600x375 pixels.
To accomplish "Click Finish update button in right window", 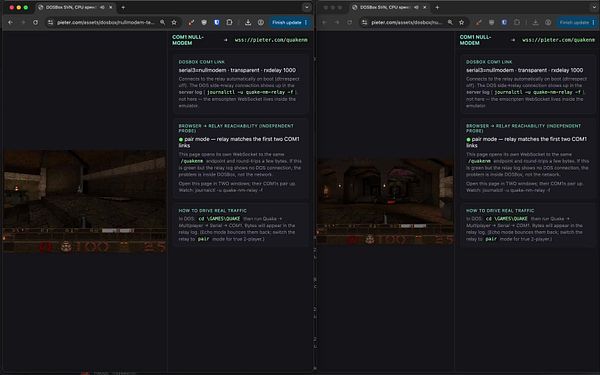I will [x=577, y=23].
